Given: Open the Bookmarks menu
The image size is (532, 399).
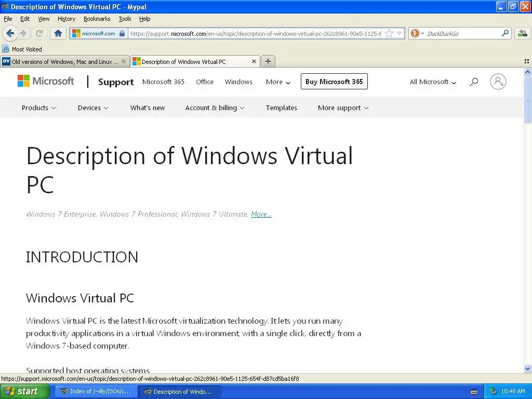Looking at the screenshot, I should coord(97,19).
